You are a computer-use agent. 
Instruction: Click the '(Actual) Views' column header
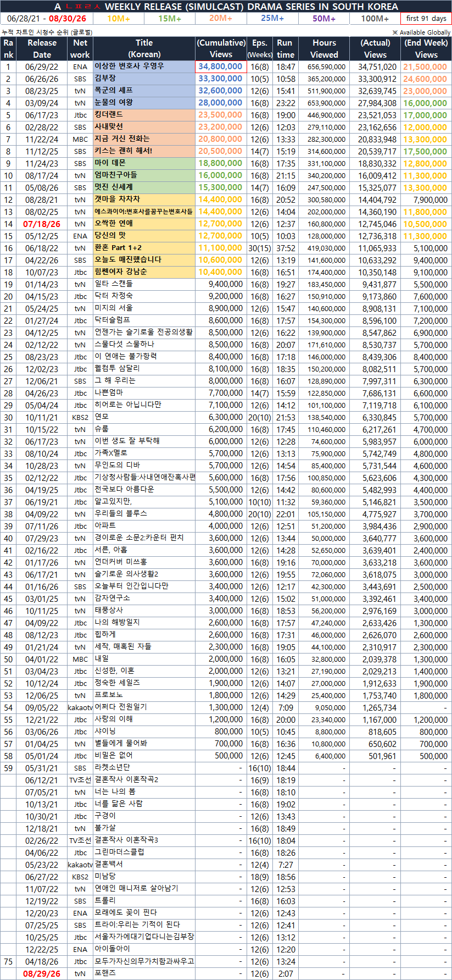coord(375,48)
